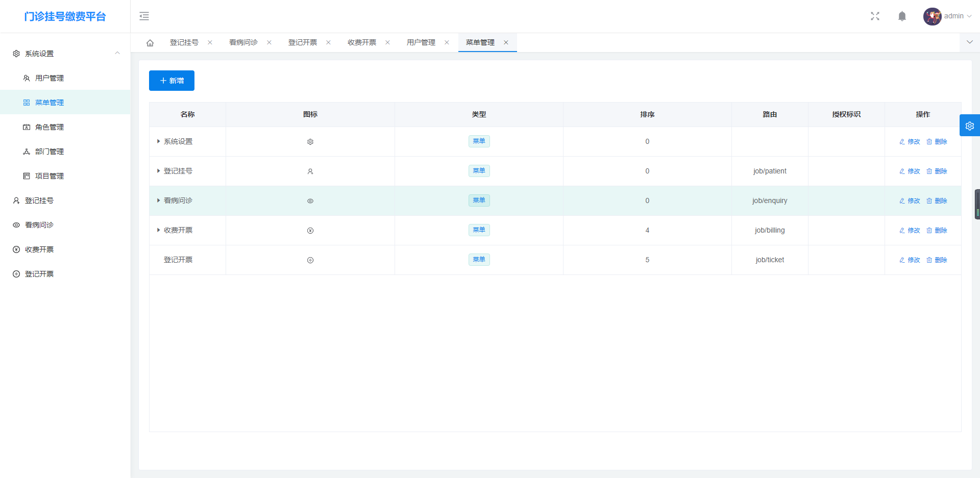The height and width of the screenshot is (478, 980).
Task: Enter fullscreen mode
Action: [875, 16]
